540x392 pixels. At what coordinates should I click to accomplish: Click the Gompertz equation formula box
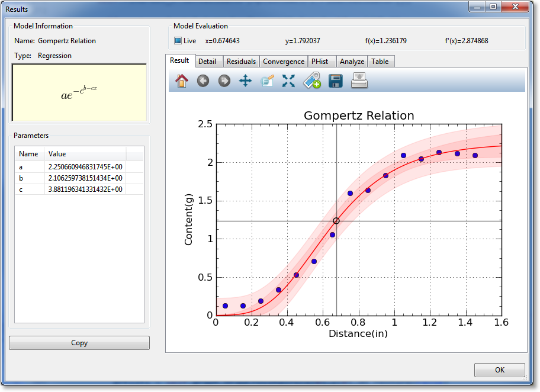[x=79, y=92]
